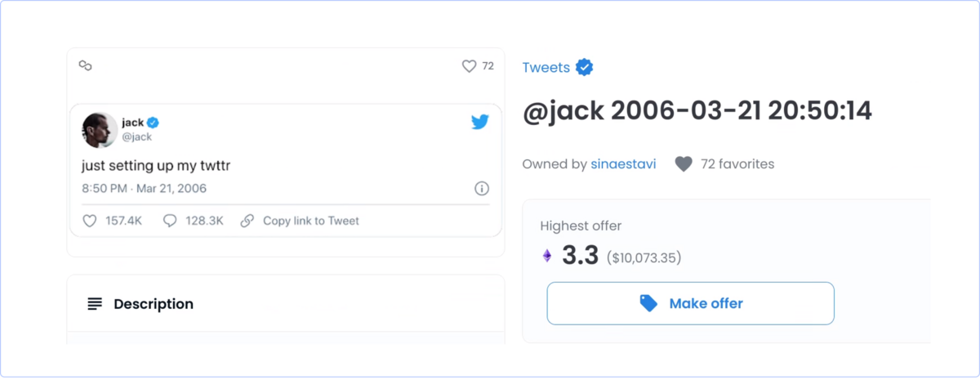This screenshot has width=980, height=380.
Task: Expand the Description section
Action: coord(154,304)
